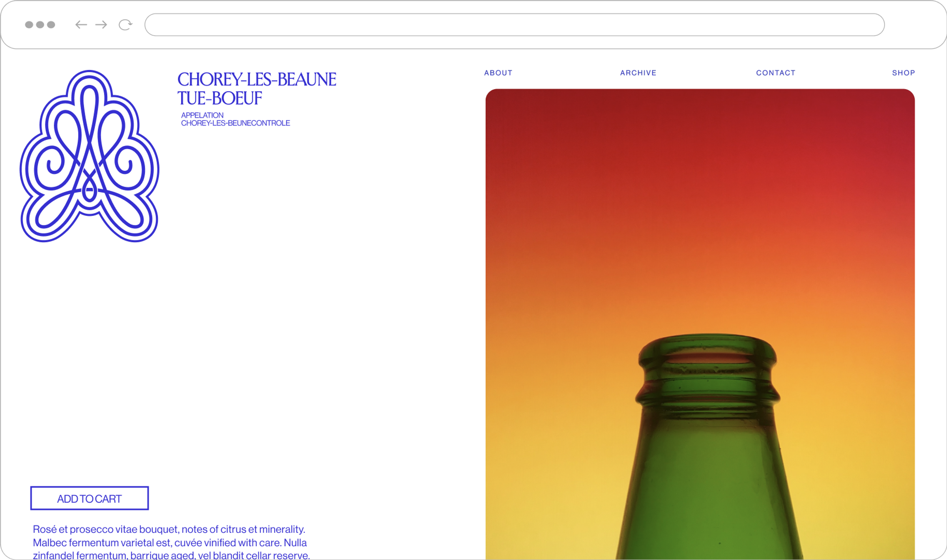Viewport: 947px width, 560px height.
Task: Click the Malbec fermentum description line
Action: [x=170, y=543]
